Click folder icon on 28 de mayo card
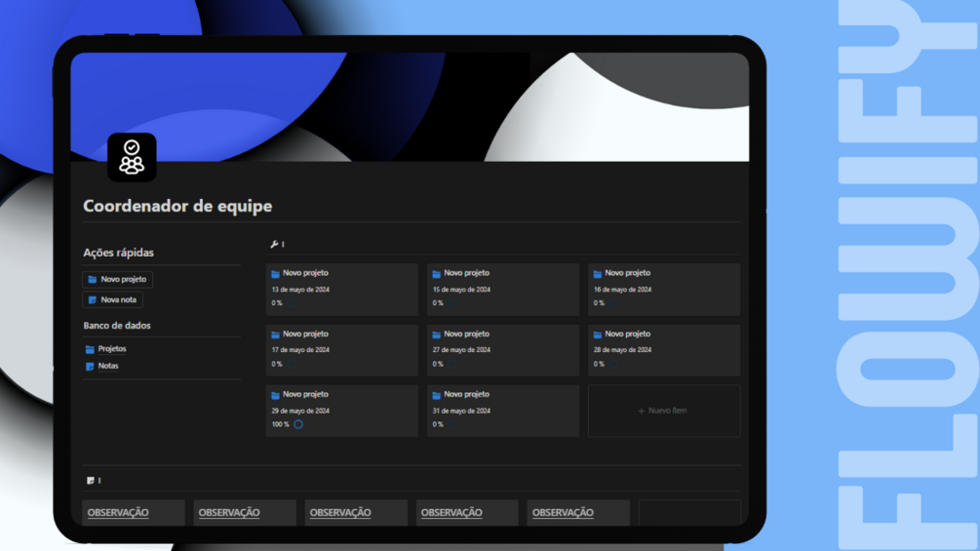This screenshot has height=551, width=980. [598, 335]
